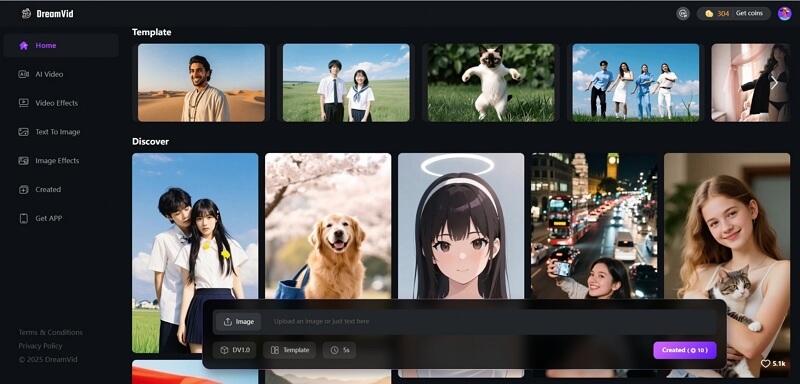800x384 pixels.
Task: Click the Text To Image icon
Action: coord(23,132)
